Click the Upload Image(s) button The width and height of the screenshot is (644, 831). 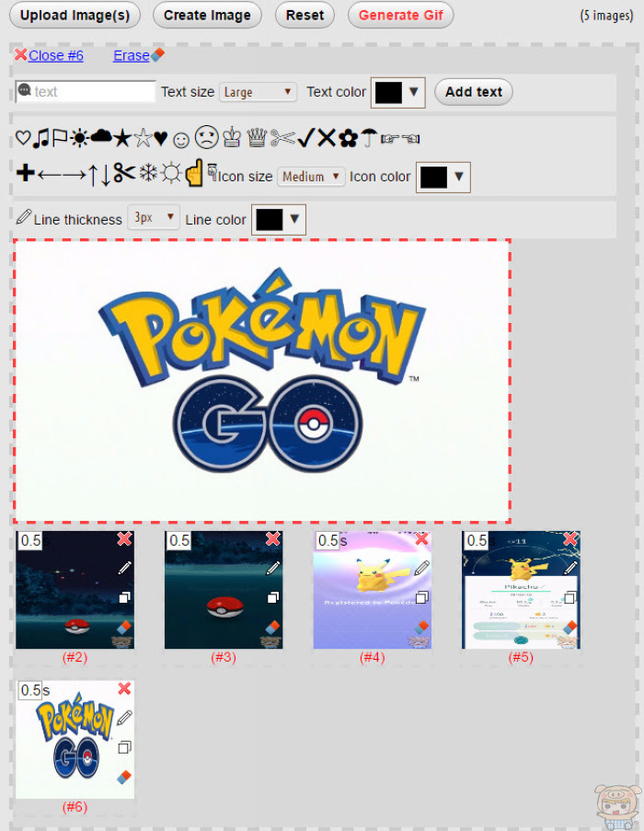75,15
